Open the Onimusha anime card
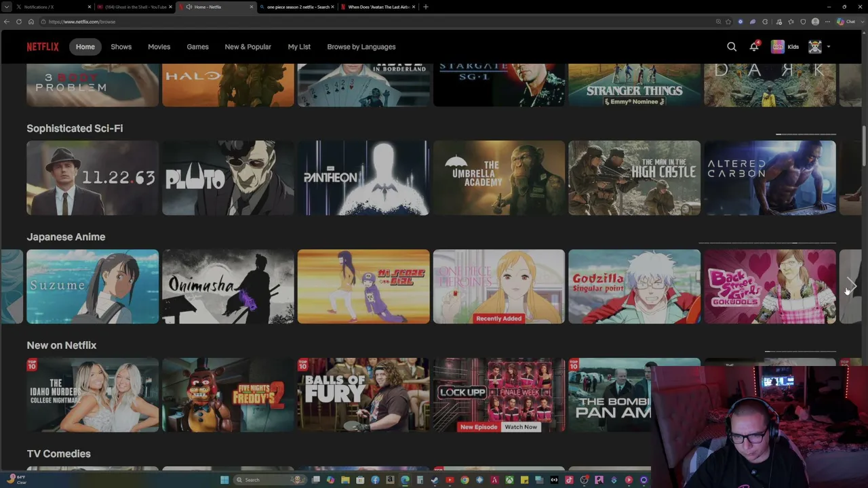The image size is (868, 488). point(228,287)
